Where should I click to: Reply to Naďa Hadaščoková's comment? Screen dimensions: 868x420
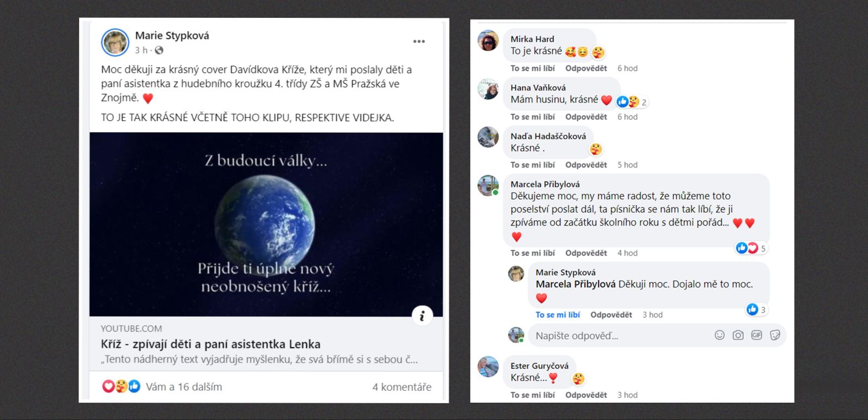pyautogui.click(x=586, y=165)
